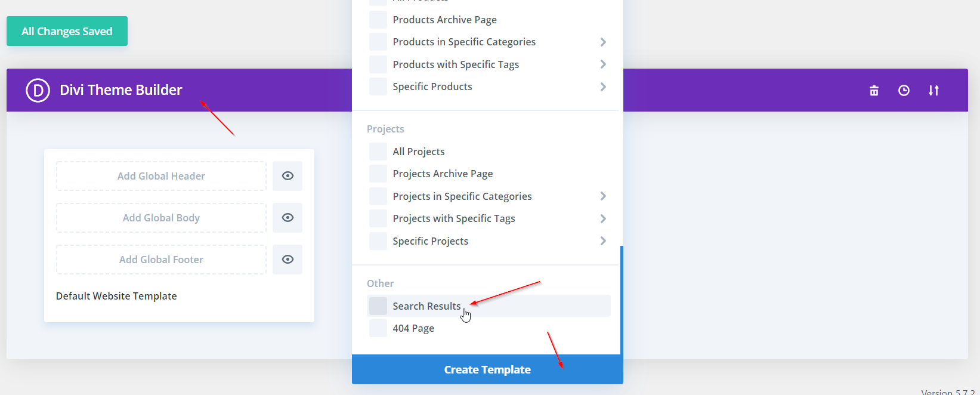Check the Search Results checkbox
Screen dimensions: 980x395
point(378,306)
